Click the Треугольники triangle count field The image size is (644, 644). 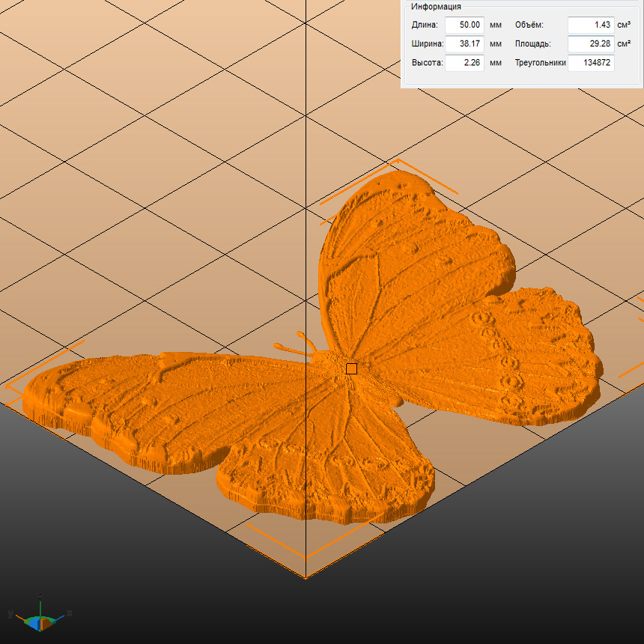click(590, 63)
